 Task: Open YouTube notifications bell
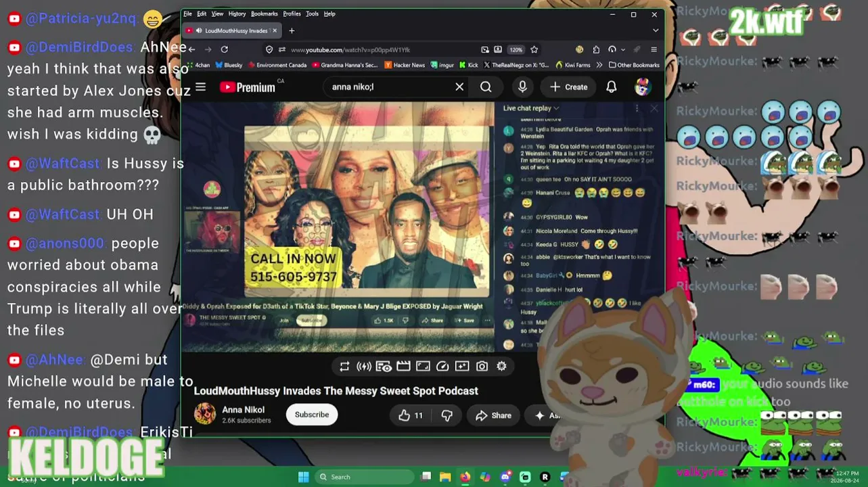point(611,87)
